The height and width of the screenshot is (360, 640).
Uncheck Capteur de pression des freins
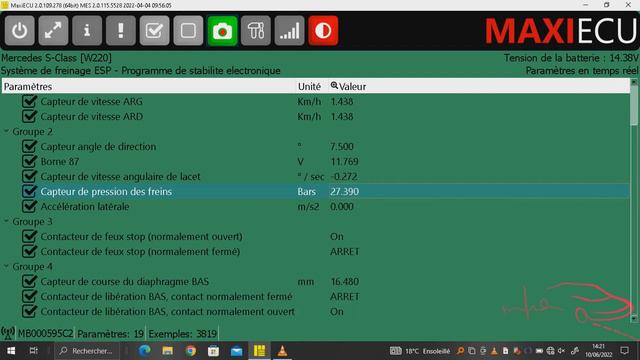click(x=29, y=191)
